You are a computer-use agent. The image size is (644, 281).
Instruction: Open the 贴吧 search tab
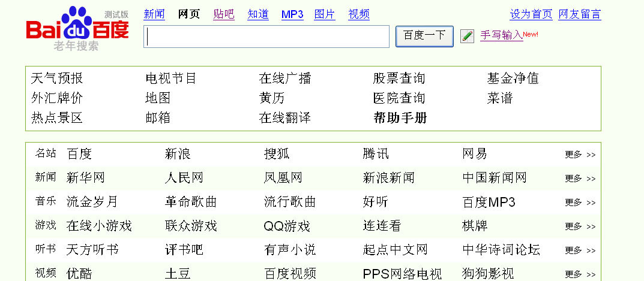coord(223,14)
